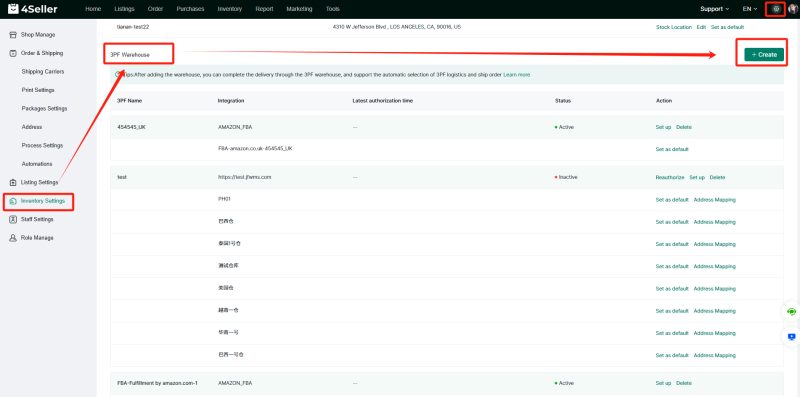This screenshot has height=397, width=800.
Task: Click the Listing Settings sidebar icon
Action: click(x=13, y=182)
